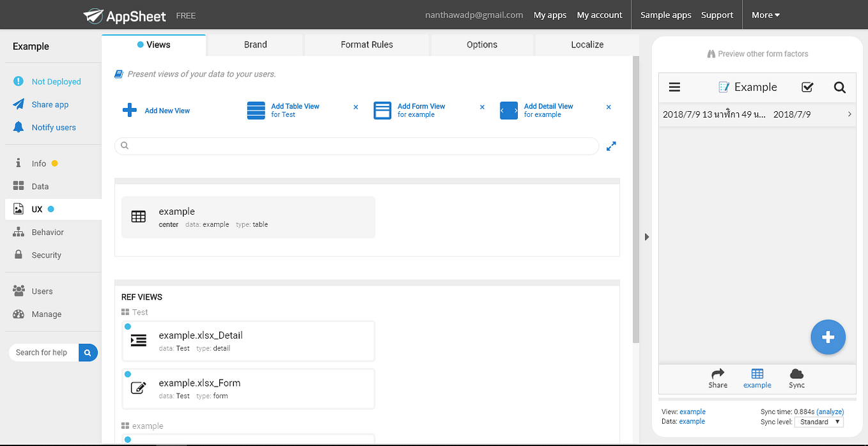
Task: Click the View example link below preview
Action: 692,411
